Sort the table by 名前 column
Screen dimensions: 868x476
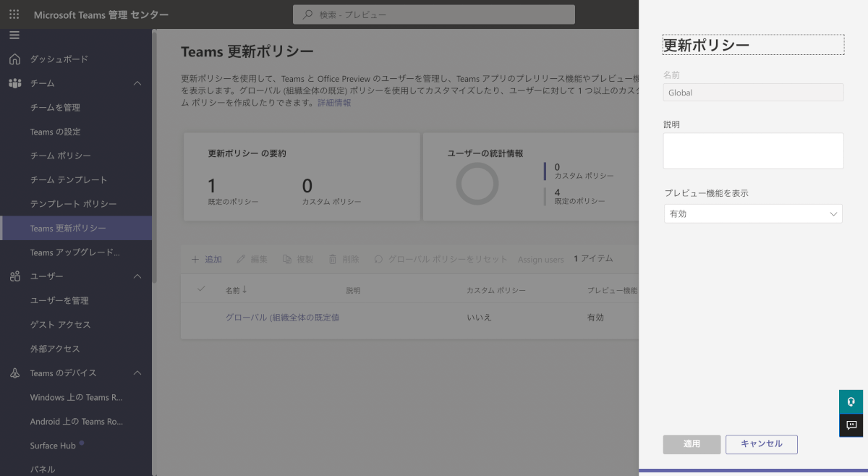pos(236,290)
